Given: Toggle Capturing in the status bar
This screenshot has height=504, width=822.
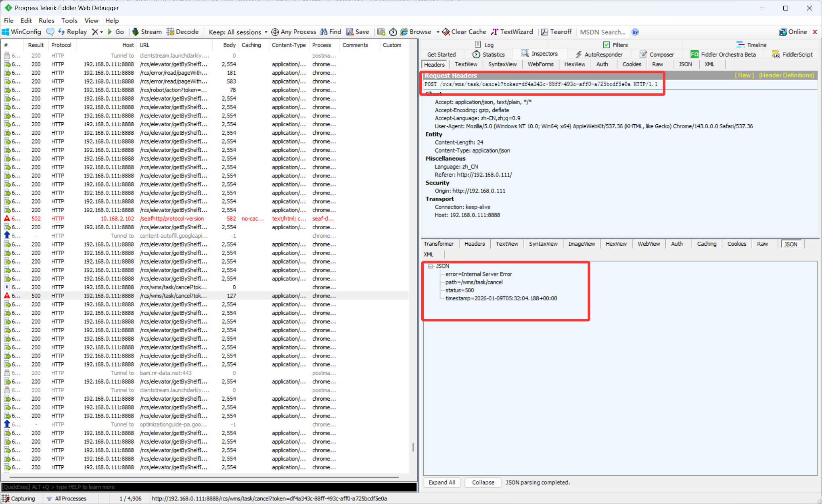Looking at the screenshot, I should point(19,498).
